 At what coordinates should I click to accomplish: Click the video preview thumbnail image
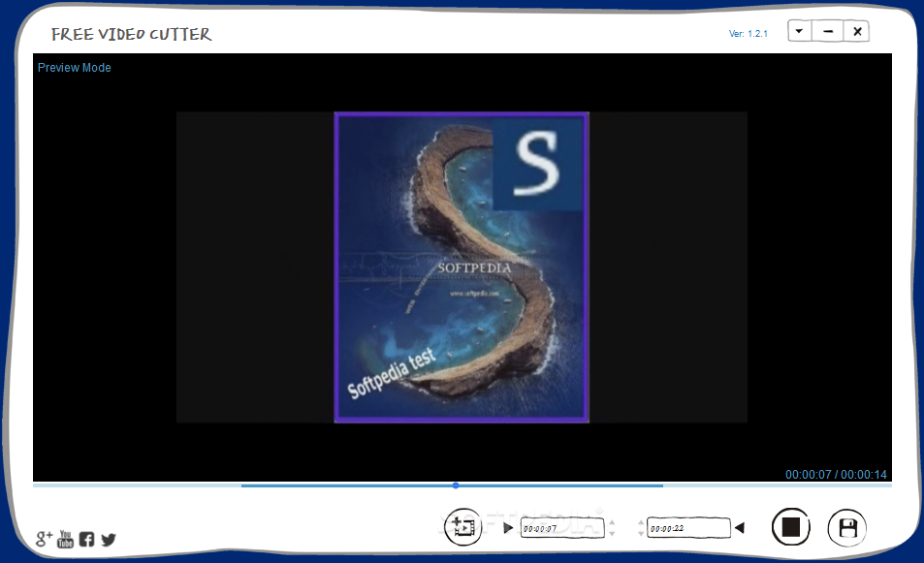[x=462, y=266]
